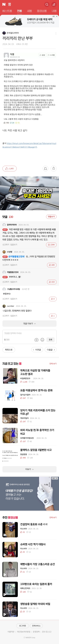Open the post options three-dot menu
The image size is (59, 644).
tap(56, 34)
